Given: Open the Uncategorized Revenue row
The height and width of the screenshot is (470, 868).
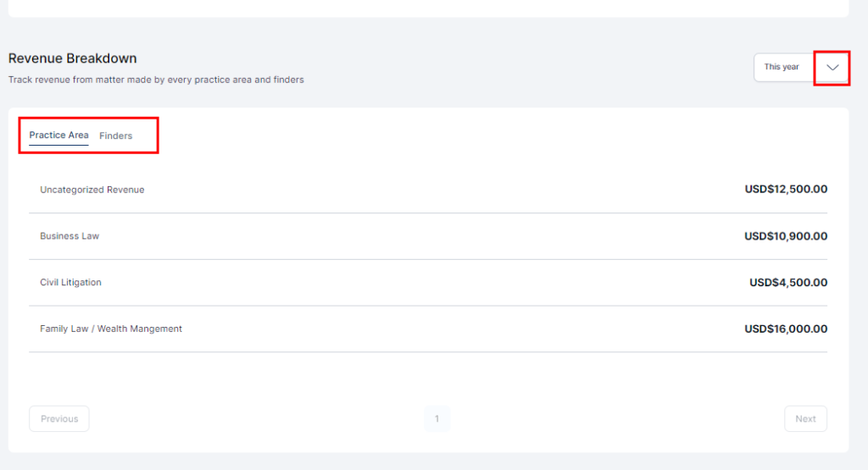Looking at the screenshot, I should tap(92, 190).
